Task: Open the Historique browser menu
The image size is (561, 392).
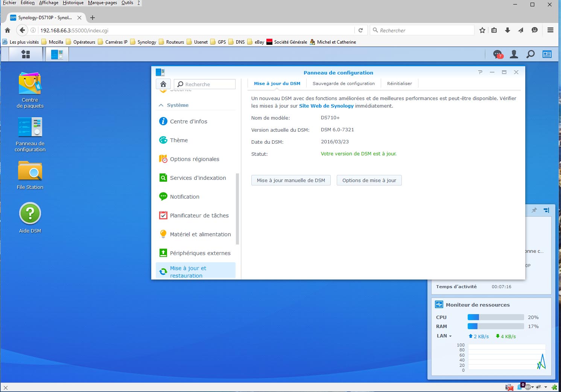Action: click(x=73, y=3)
